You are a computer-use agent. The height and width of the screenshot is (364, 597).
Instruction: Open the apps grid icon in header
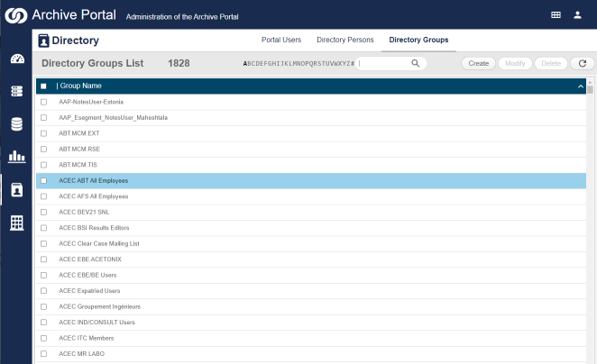[556, 14]
